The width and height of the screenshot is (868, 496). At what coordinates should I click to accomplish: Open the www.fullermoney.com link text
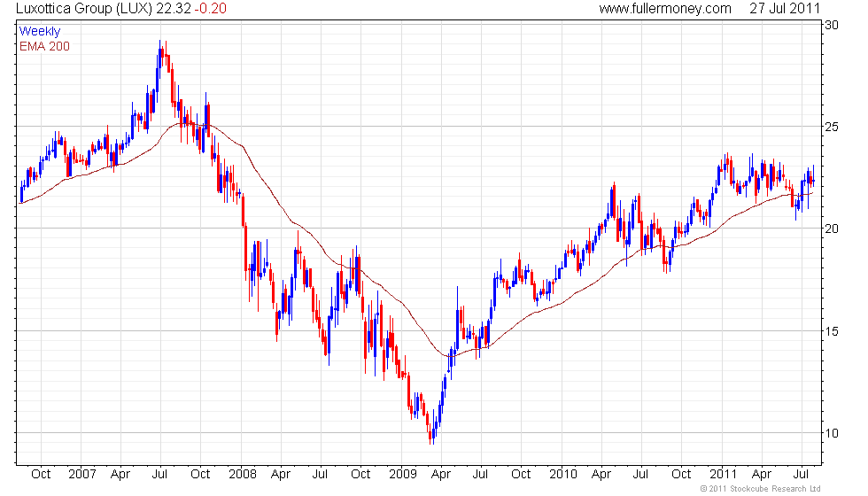[x=665, y=8]
